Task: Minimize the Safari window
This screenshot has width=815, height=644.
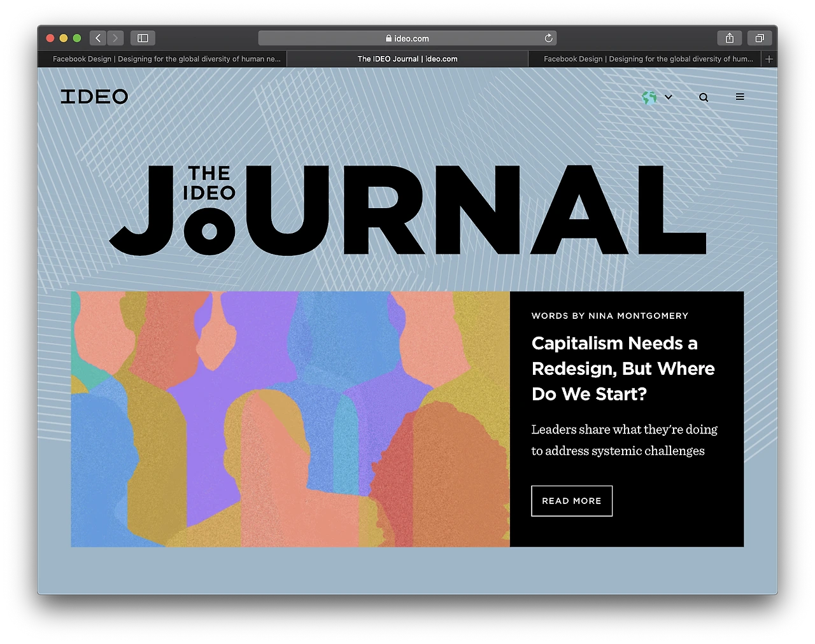Action: pyautogui.click(x=64, y=38)
